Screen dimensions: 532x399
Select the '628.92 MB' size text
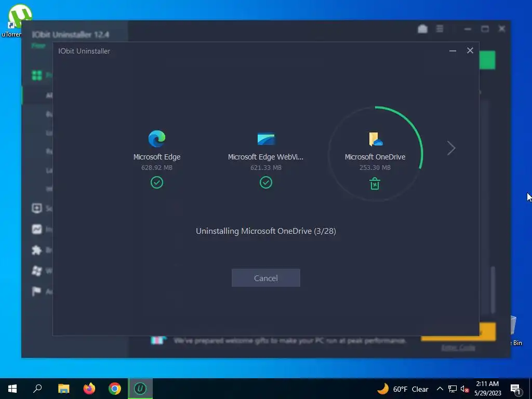click(x=157, y=168)
